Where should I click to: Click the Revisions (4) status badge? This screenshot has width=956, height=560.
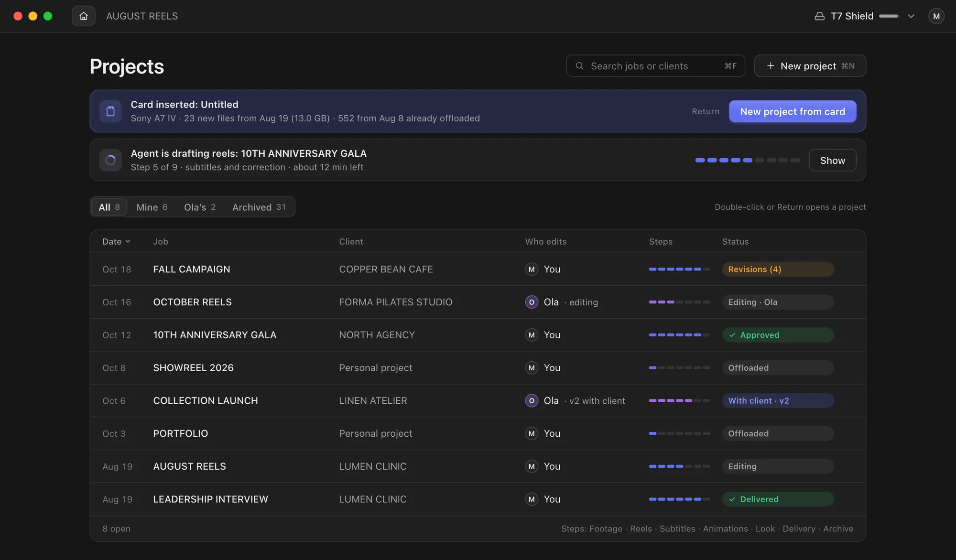pos(778,269)
